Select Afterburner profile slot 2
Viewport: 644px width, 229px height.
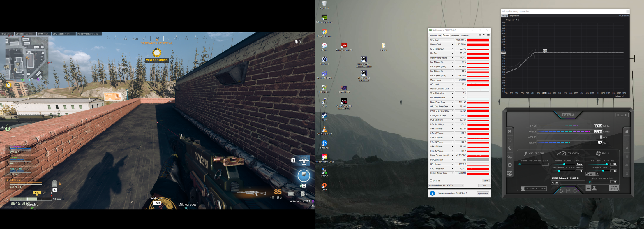point(627,148)
